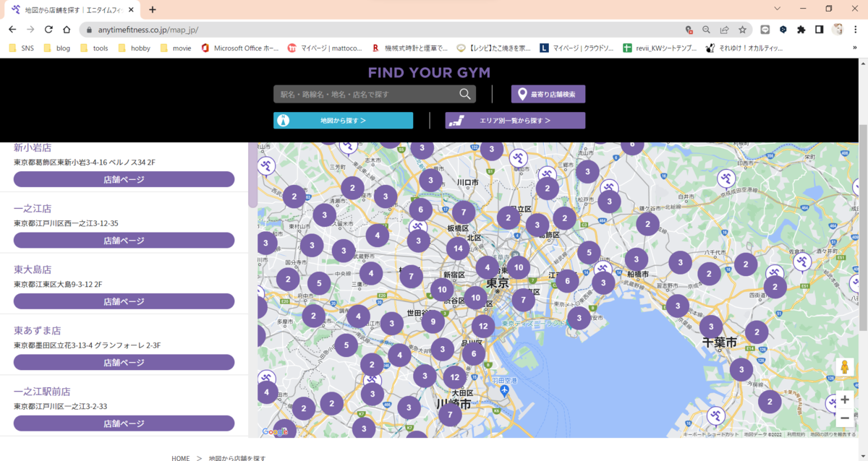This screenshot has width=868, height=461.
Task: Click the 7 cluster above 板橋区 label
Action: point(464,212)
